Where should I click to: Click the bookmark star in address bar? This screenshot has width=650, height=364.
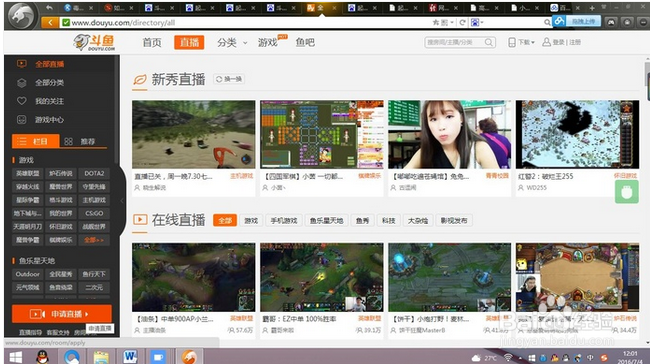point(436,22)
